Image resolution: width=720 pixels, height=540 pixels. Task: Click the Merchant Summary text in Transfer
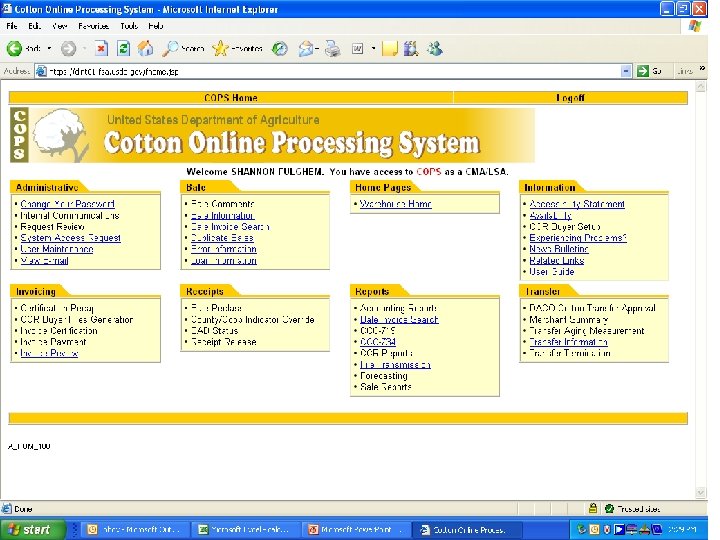coord(569,320)
